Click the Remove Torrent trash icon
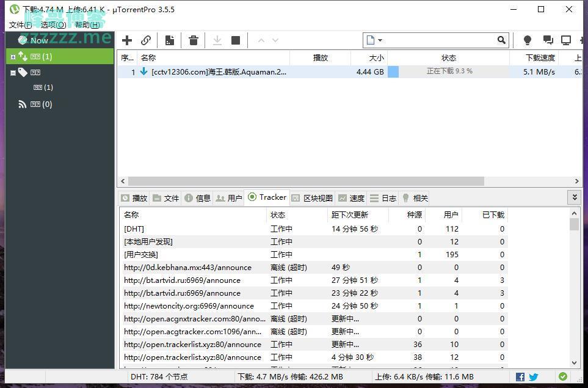 (x=194, y=40)
